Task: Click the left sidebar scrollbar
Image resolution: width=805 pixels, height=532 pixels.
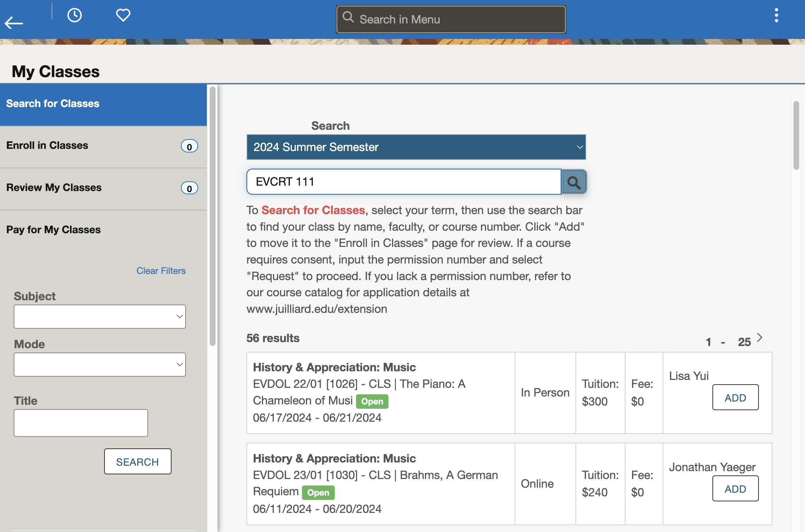Action: (213, 216)
